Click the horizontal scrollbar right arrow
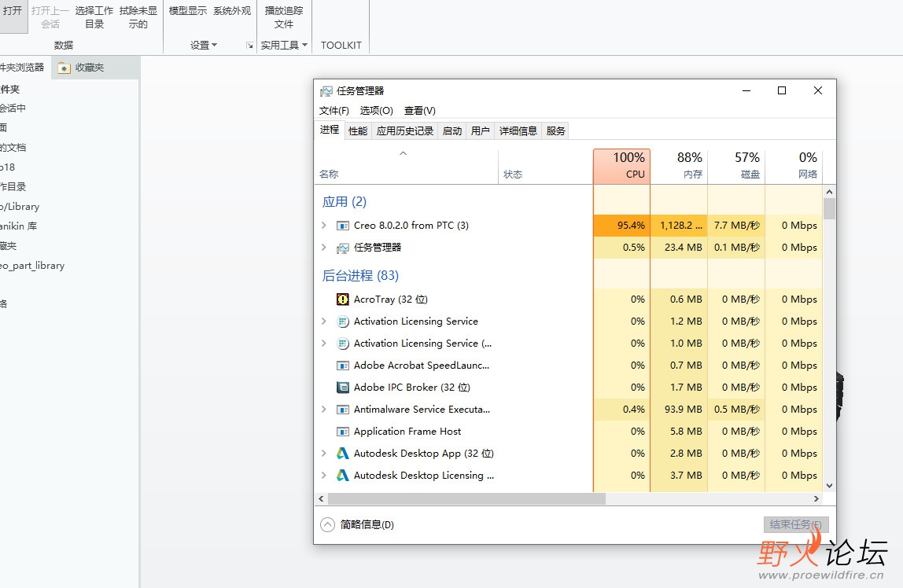903x588 pixels. tap(816, 499)
